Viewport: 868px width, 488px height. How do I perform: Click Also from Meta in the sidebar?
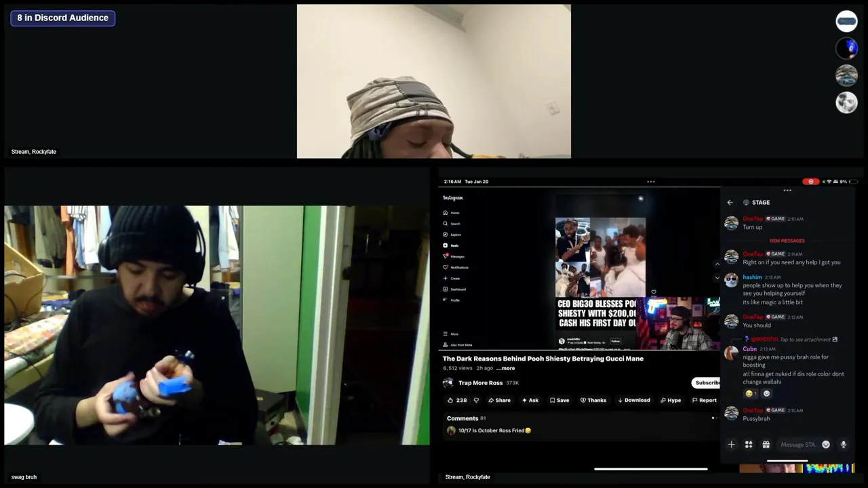click(458, 345)
